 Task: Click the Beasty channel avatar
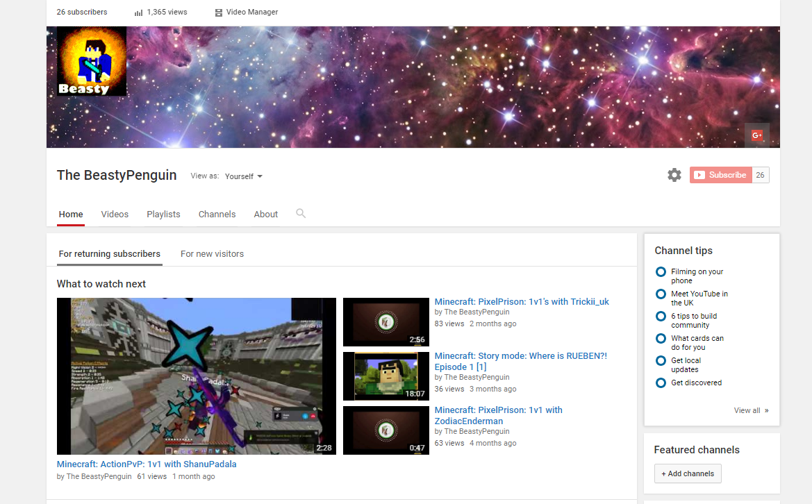(x=92, y=62)
